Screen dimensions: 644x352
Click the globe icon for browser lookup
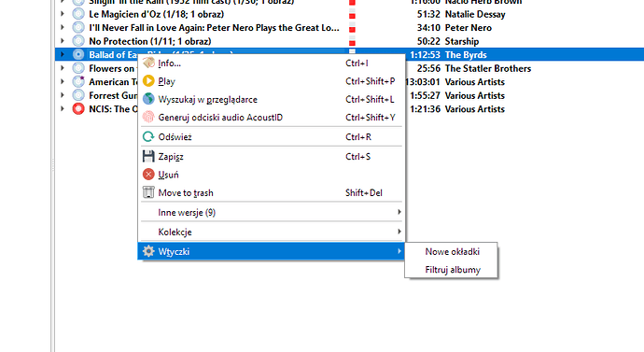148,99
